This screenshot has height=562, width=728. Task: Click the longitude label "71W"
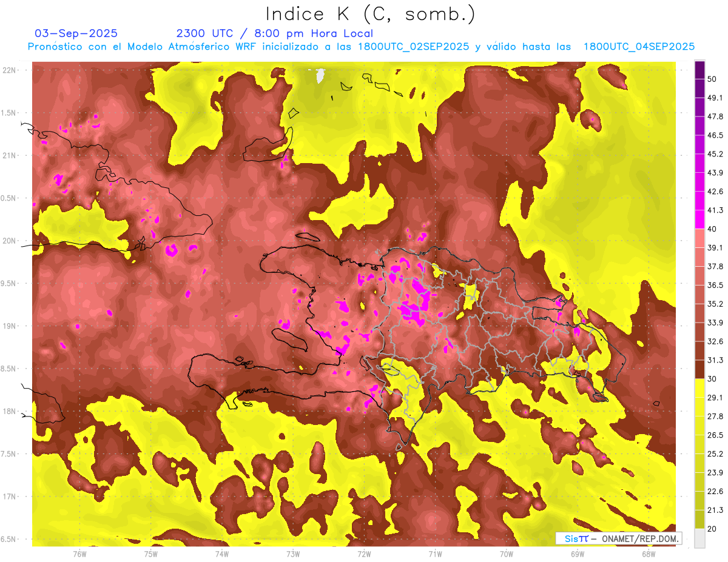(435, 554)
